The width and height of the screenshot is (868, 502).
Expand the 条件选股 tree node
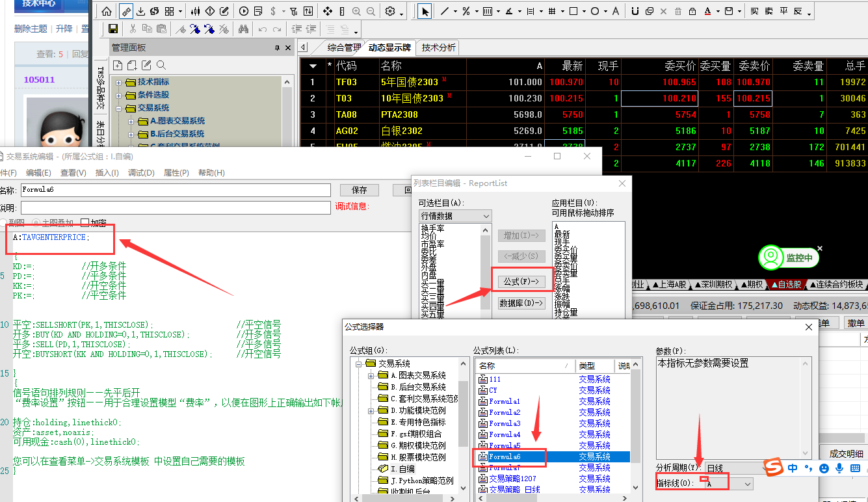[119, 95]
